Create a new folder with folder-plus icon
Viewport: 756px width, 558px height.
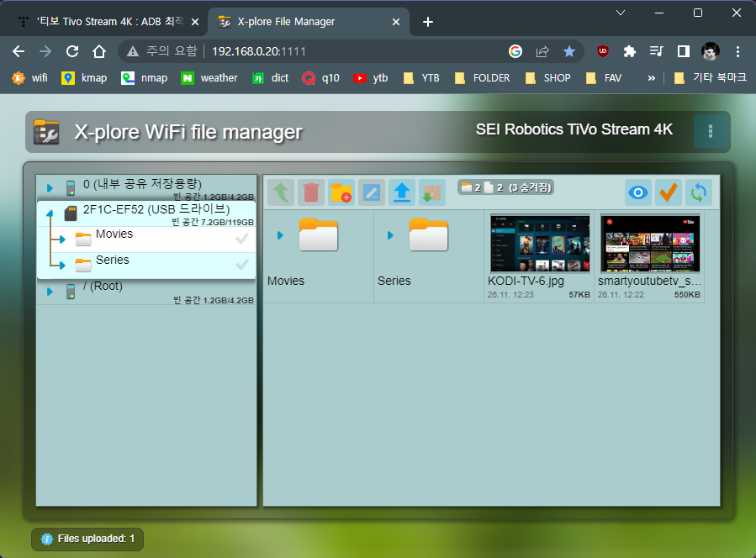[x=341, y=192]
